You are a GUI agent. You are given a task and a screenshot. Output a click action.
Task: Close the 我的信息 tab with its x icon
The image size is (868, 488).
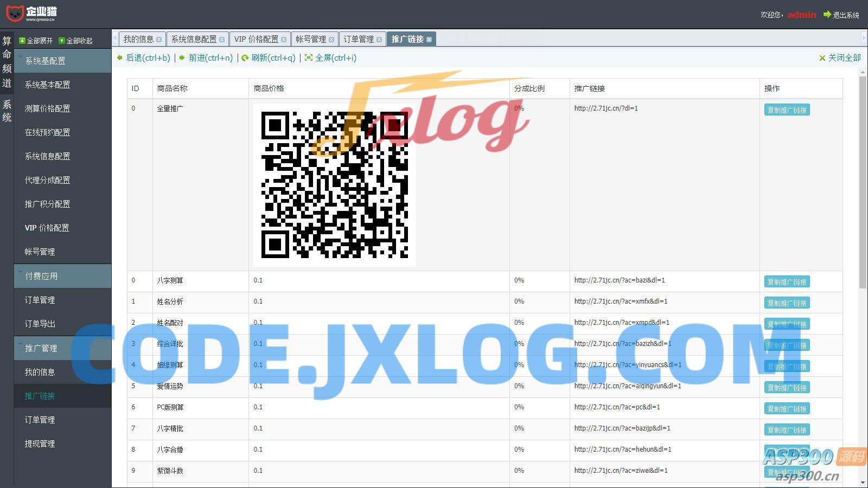tap(159, 40)
